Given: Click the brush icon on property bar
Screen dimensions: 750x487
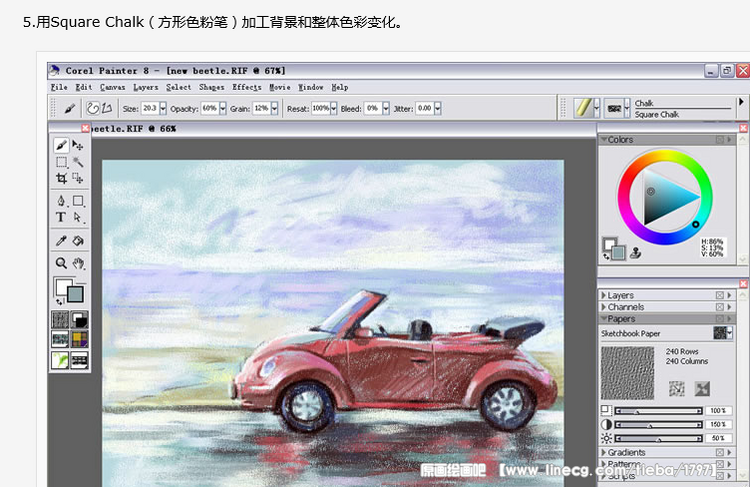Looking at the screenshot, I should [x=70, y=109].
